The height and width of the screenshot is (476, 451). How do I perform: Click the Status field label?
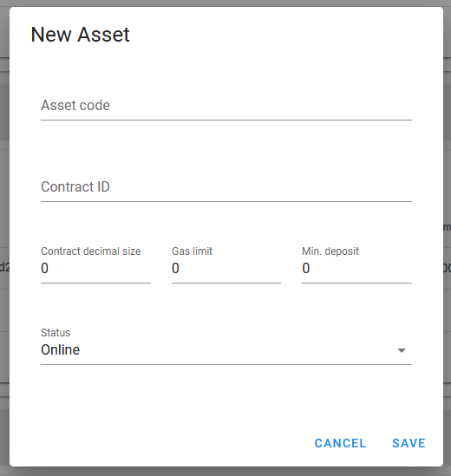[56, 333]
